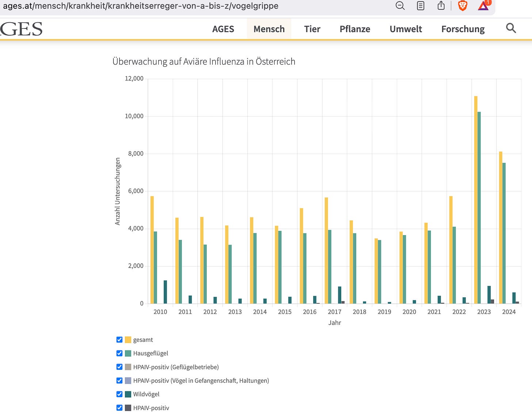
Task: Uncheck the gesamt series checkbox
Action: tap(119, 340)
